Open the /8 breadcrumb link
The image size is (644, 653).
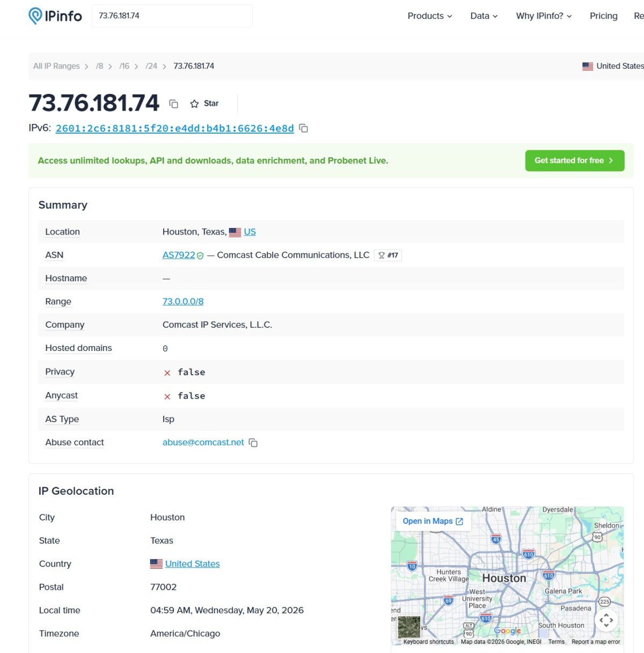point(99,66)
